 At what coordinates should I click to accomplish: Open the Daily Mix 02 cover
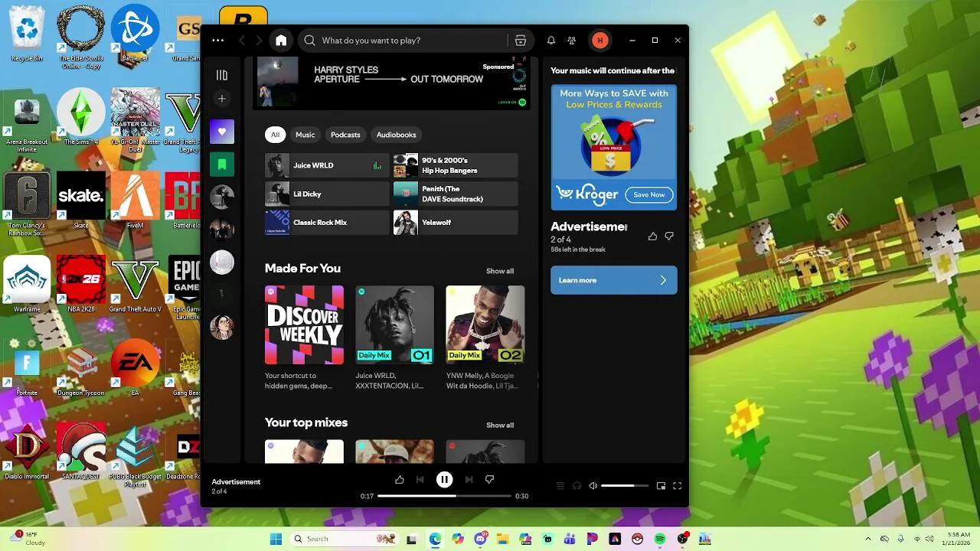click(x=485, y=325)
